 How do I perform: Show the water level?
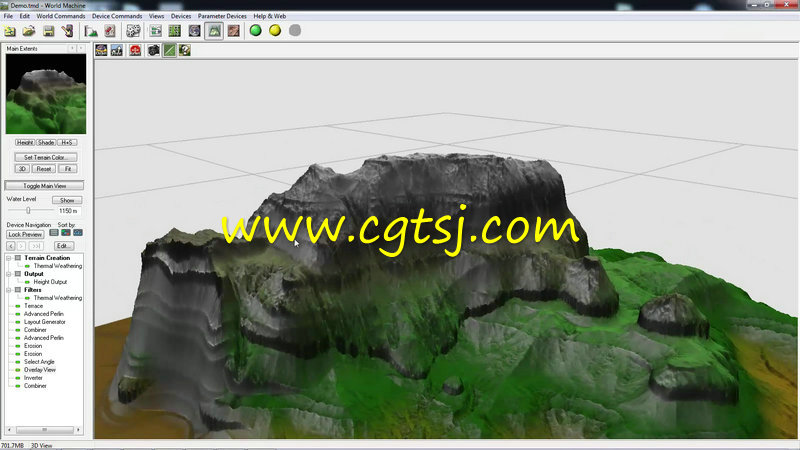click(x=67, y=201)
